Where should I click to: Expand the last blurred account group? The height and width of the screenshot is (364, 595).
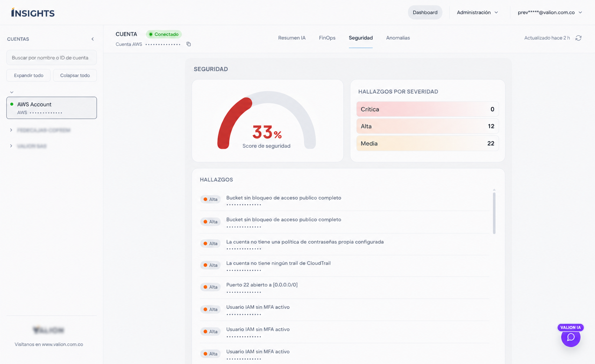click(11, 146)
